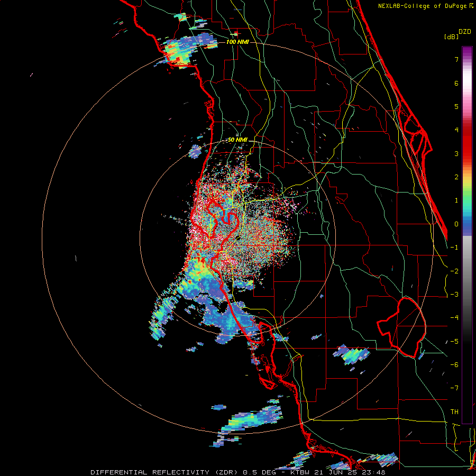Viewport: 476px width, 476px height.
Task: Click the 23:48 timestamp in the caption
Action: pos(373,472)
